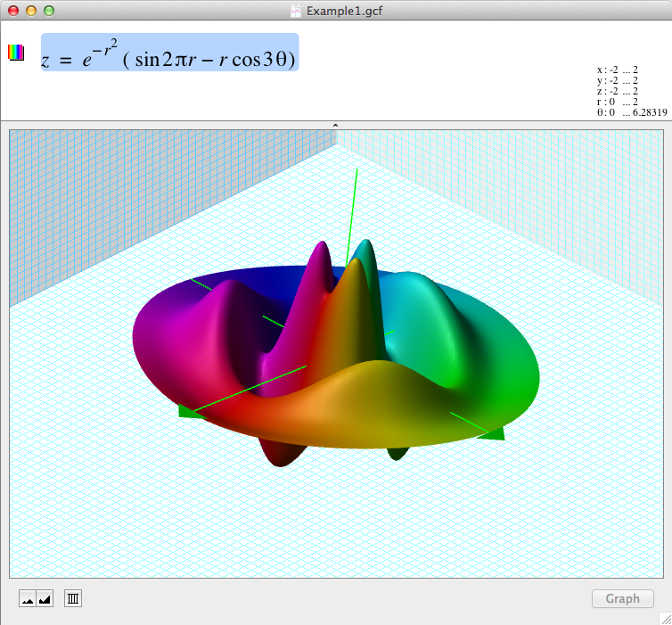The image size is (672, 625).
Task: Select the equation z = e^-r² field
Action: (169, 53)
